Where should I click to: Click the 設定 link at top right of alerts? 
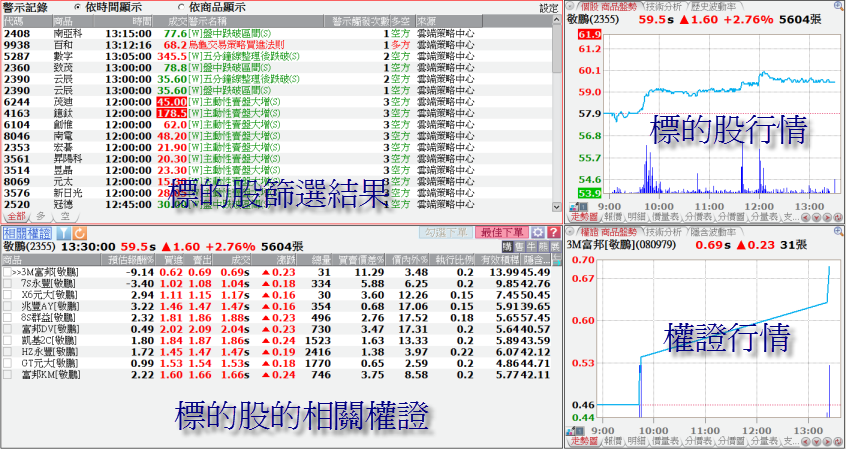[x=549, y=7]
